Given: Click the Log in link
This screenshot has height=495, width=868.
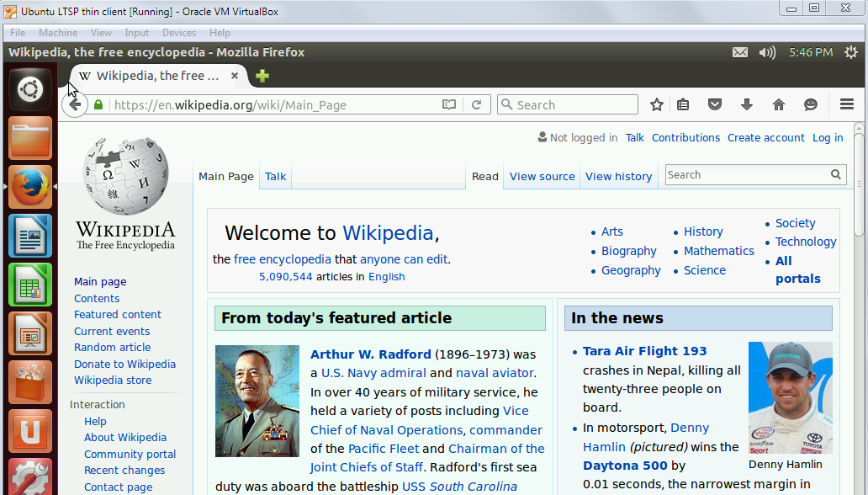Looking at the screenshot, I should tap(828, 137).
